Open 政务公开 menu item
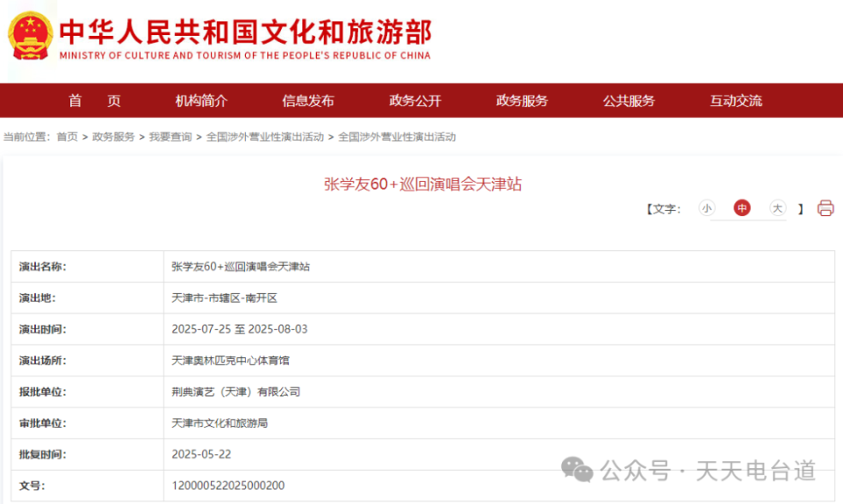This screenshot has width=843, height=504. (415, 100)
